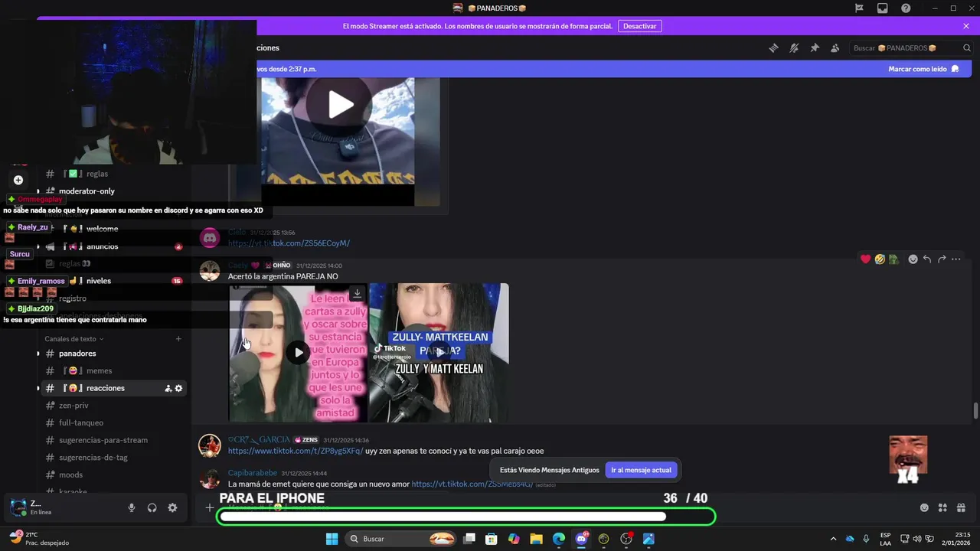
Task: Play the top video attachment
Action: tap(341, 105)
